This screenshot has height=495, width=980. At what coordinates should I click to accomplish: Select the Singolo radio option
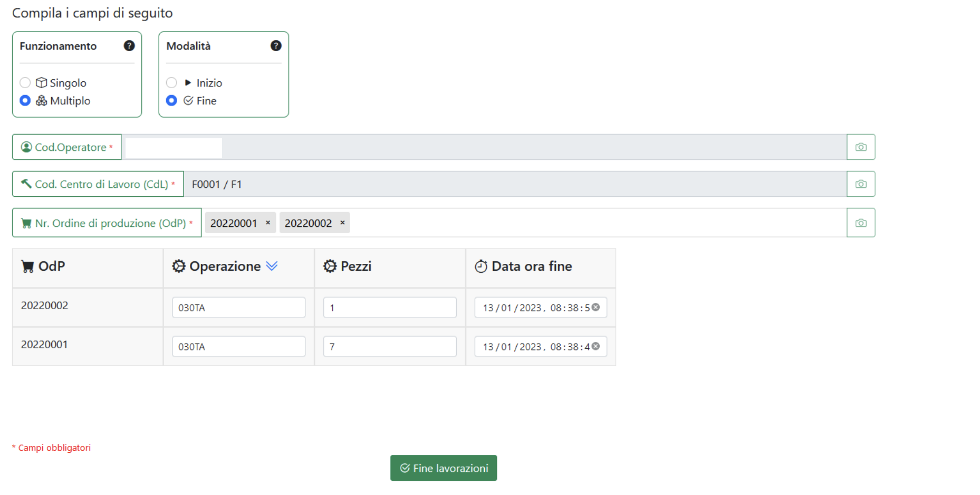pos(25,83)
